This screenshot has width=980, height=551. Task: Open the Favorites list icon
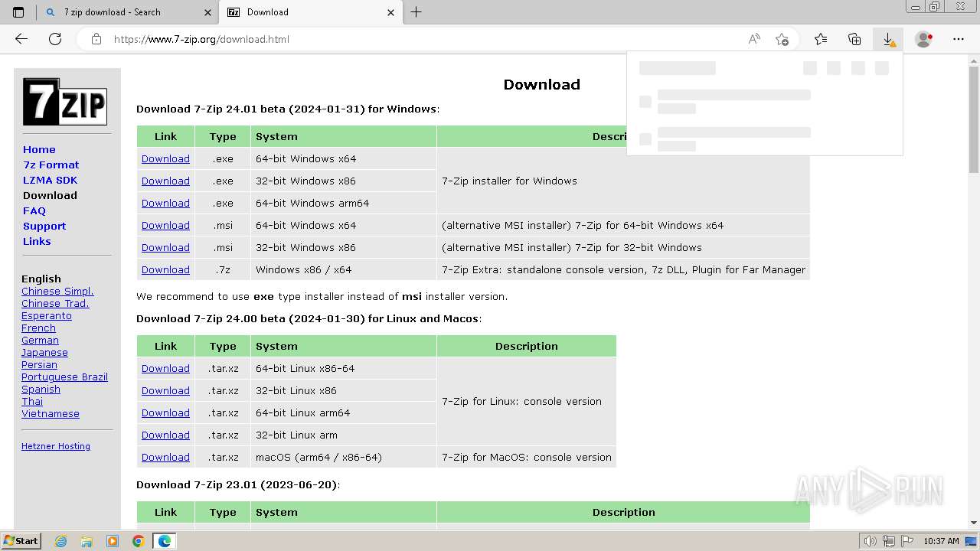click(x=821, y=39)
